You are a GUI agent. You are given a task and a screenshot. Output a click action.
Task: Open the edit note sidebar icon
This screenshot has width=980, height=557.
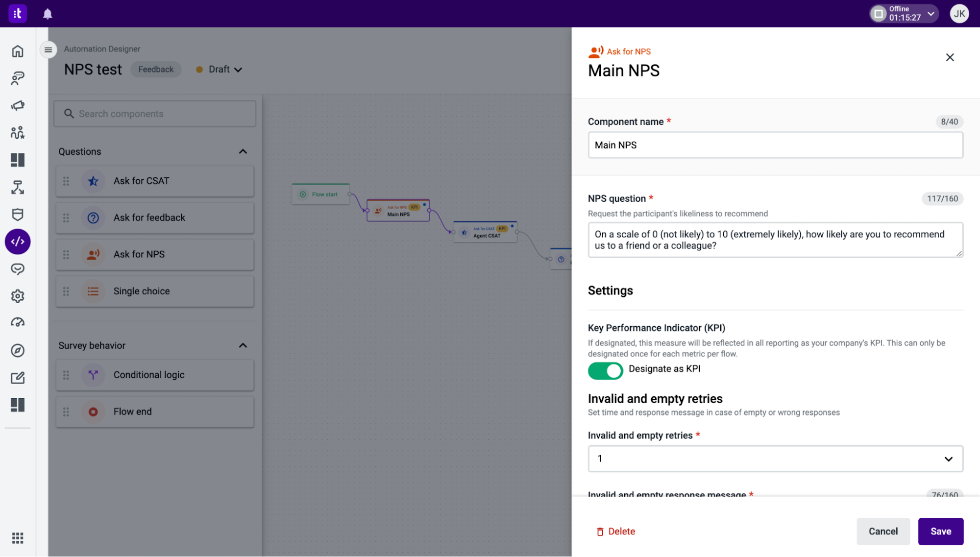pos(18,378)
